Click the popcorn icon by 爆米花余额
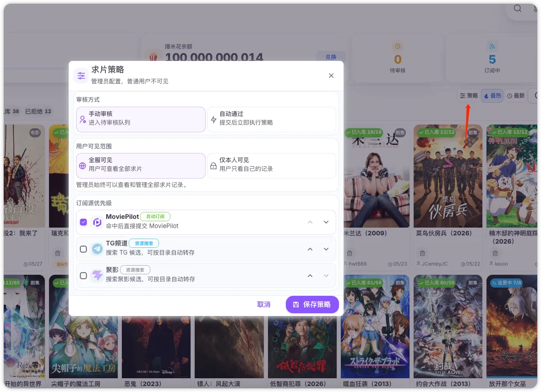The height and width of the screenshot is (392, 541). tap(153, 56)
